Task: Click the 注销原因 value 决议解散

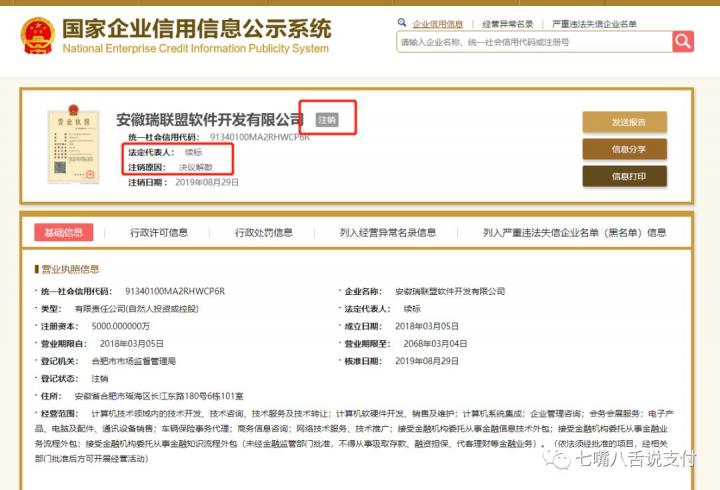Action: pyautogui.click(x=196, y=167)
